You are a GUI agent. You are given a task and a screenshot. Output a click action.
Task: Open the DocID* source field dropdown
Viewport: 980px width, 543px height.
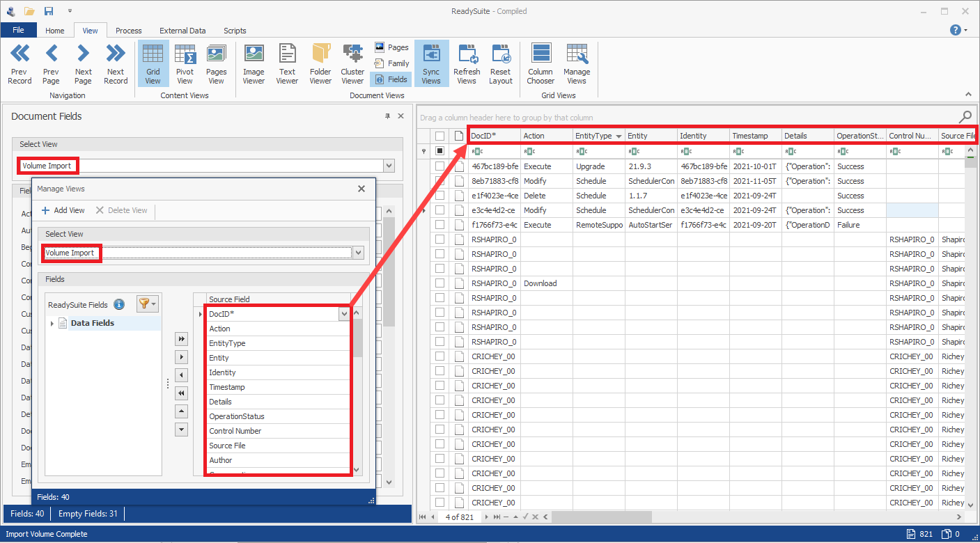pos(344,314)
